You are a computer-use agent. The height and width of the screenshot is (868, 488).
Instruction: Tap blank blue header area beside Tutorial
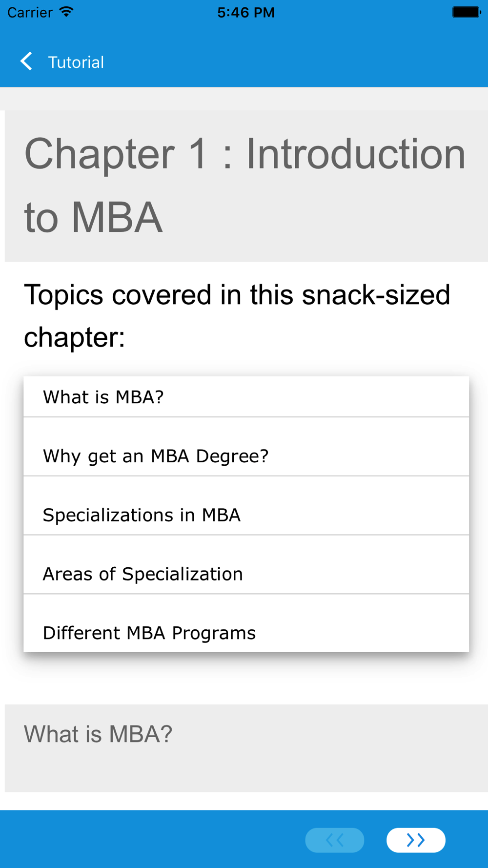tap(293, 62)
